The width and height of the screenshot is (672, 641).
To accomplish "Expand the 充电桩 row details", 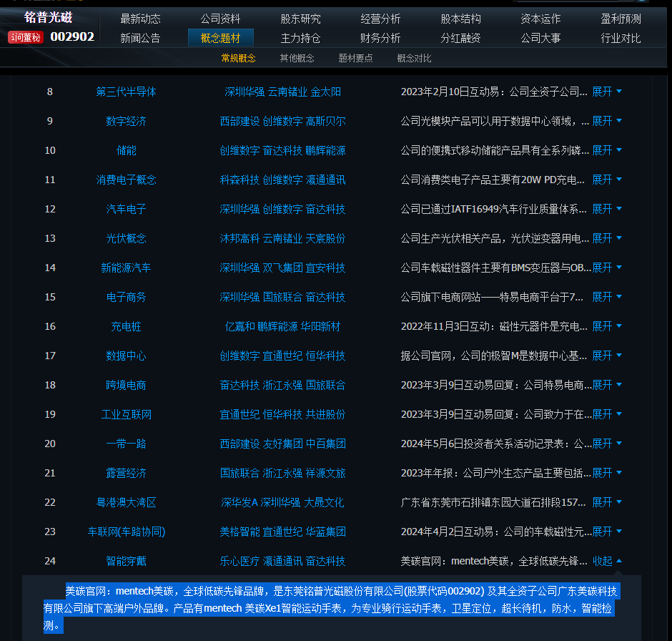I will (606, 326).
